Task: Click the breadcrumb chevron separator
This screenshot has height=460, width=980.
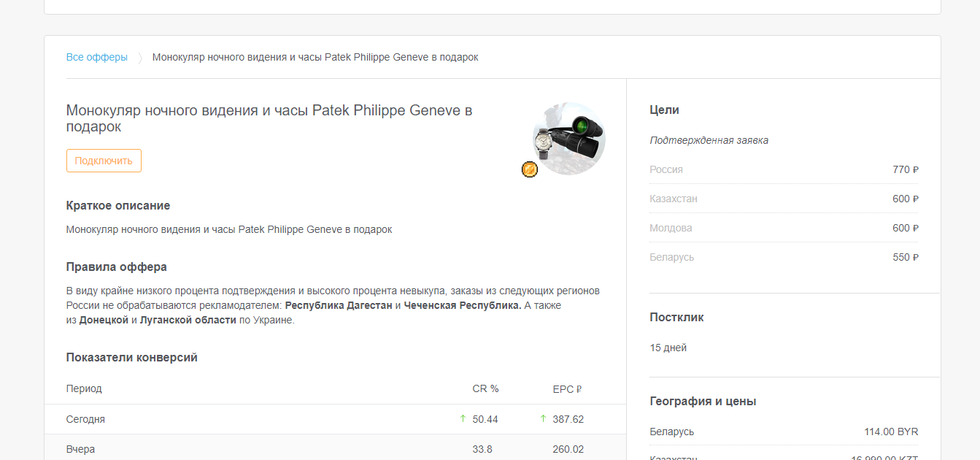Action: tap(140, 58)
